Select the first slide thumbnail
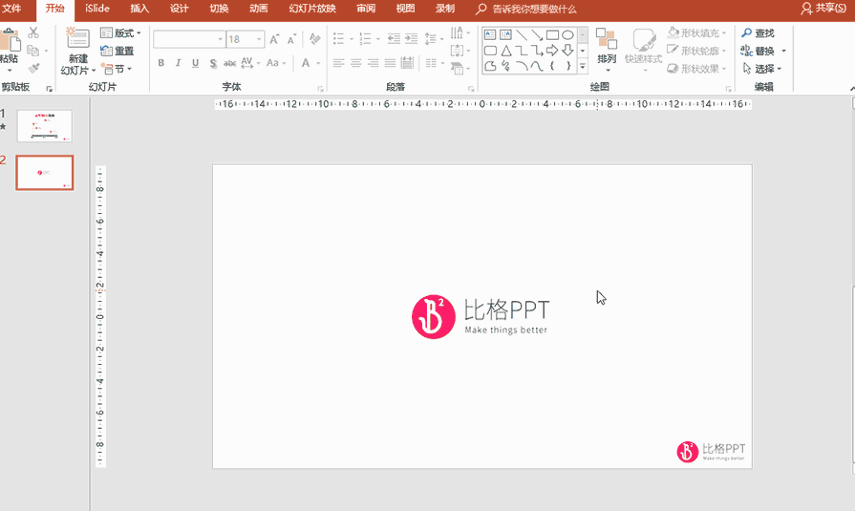Image resolution: width=855 pixels, height=511 pixels. pos(44,126)
